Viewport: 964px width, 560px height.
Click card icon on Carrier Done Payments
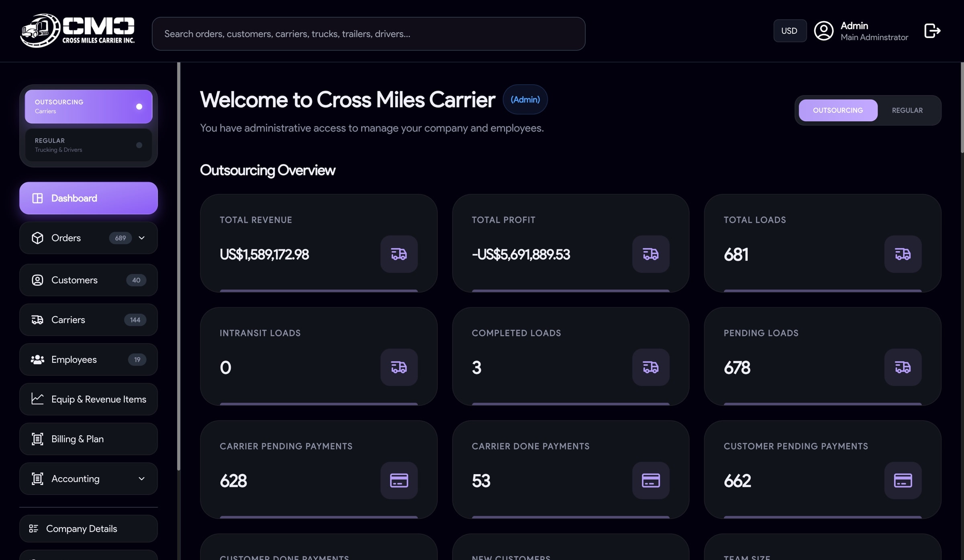(651, 481)
